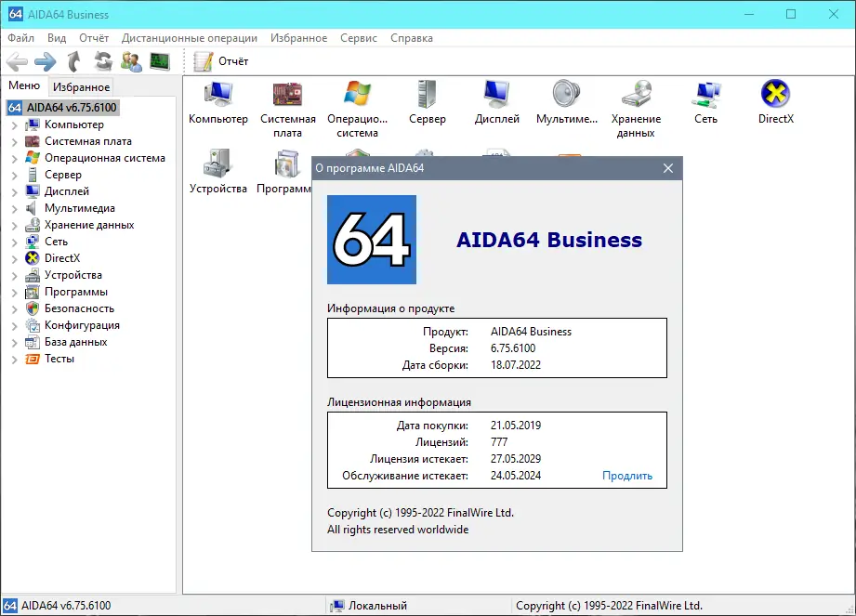This screenshot has height=616, width=856.
Task: Click the license count 777
Action: pos(499,442)
